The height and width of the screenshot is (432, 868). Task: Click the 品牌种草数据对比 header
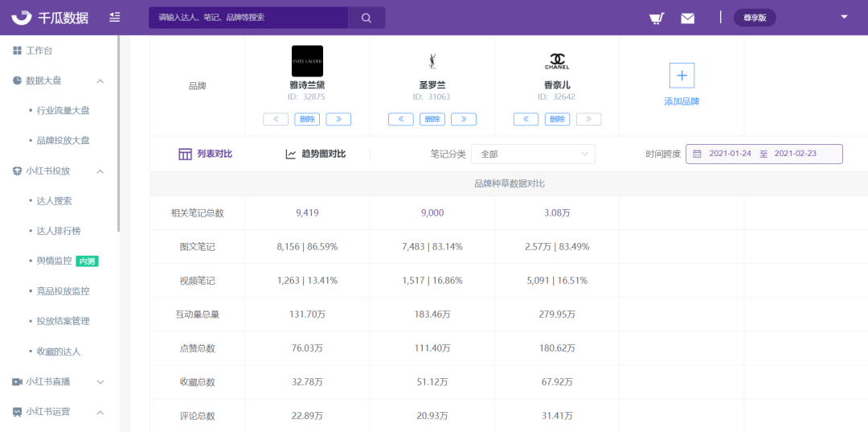coord(510,184)
